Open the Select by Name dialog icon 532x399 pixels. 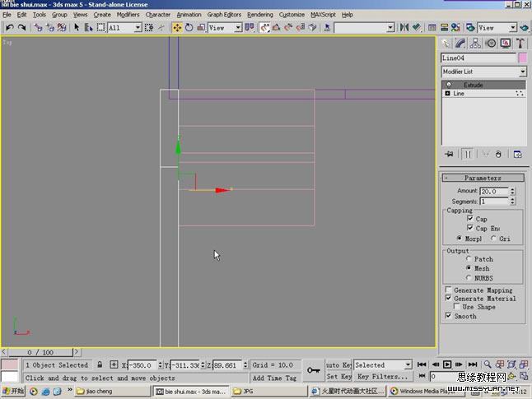[x=89, y=27]
